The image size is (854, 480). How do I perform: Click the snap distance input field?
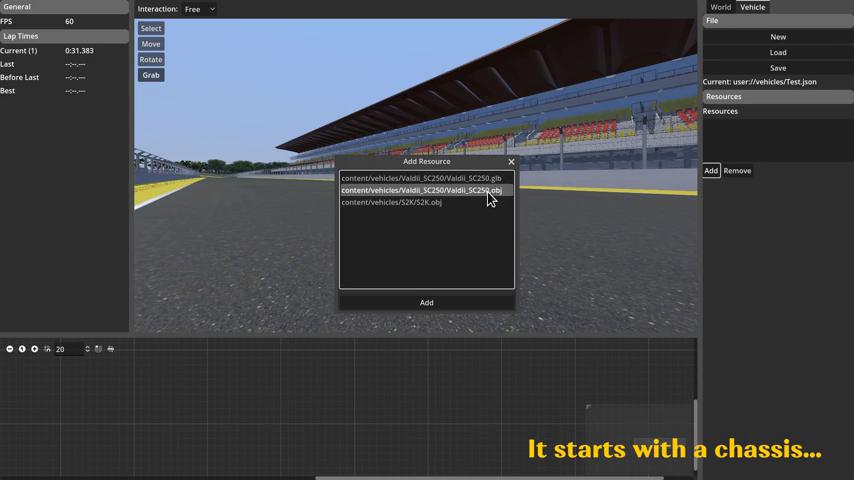click(67, 349)
